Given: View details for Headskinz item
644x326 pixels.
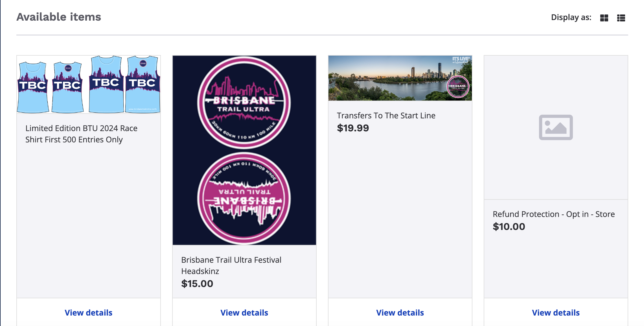Looking at the screenshot, I should pyautogui.click(x=244, y=312).
